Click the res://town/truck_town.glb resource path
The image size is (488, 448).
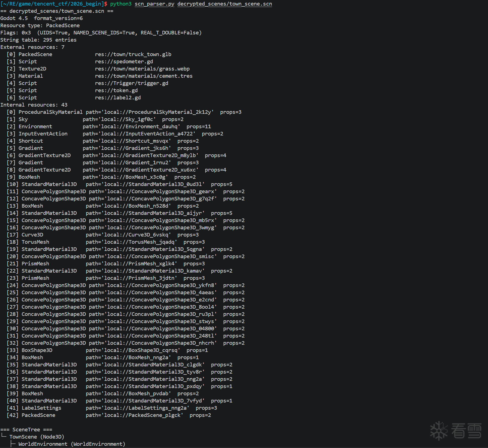click(133, 54)
